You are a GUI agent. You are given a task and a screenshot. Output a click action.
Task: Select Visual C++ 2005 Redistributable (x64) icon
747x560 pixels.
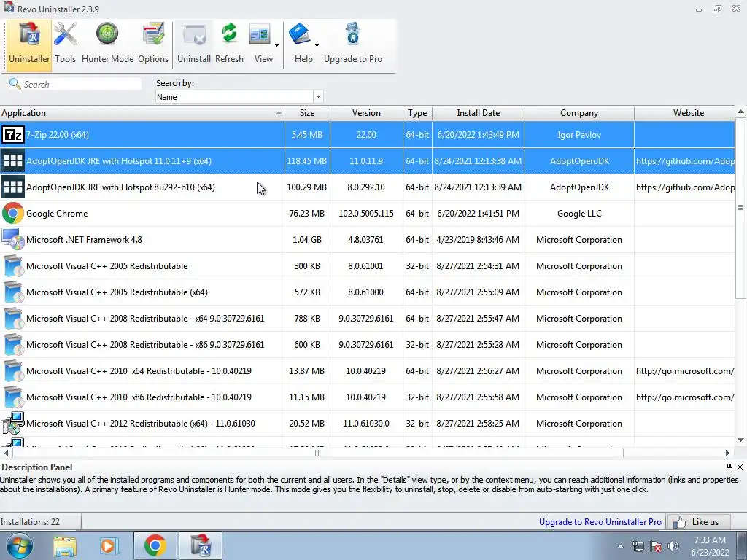[x=13, y=292]
